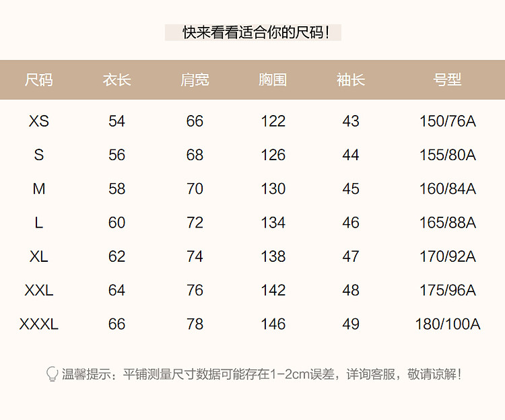The height and width of the screenshot is (420, 505).
Task: Click the title 快来看看适合你的尺码
Action: 253,32
